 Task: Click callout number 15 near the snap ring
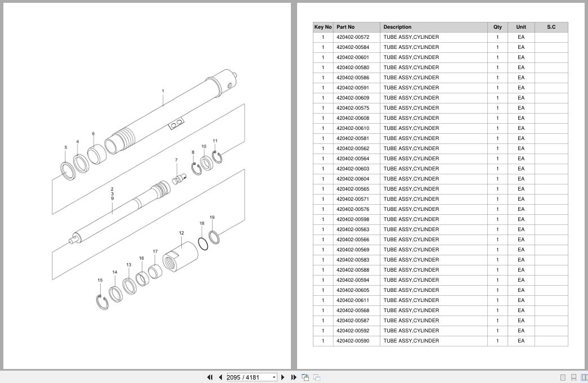[100, 280]
